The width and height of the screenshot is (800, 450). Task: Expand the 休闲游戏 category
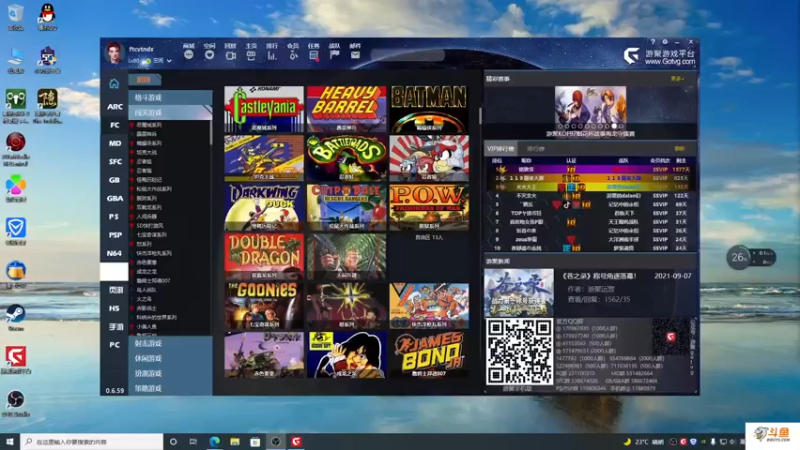[170, 358]
